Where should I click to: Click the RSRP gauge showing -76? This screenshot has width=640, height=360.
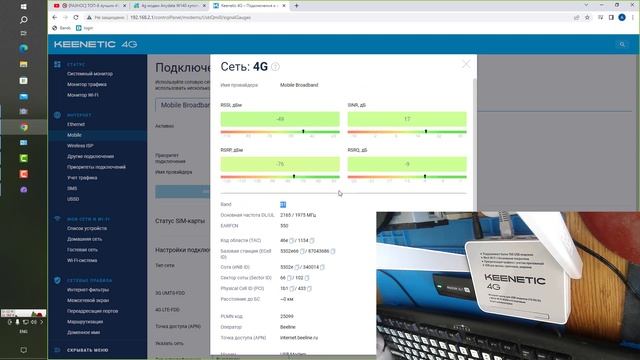(280, 164)
